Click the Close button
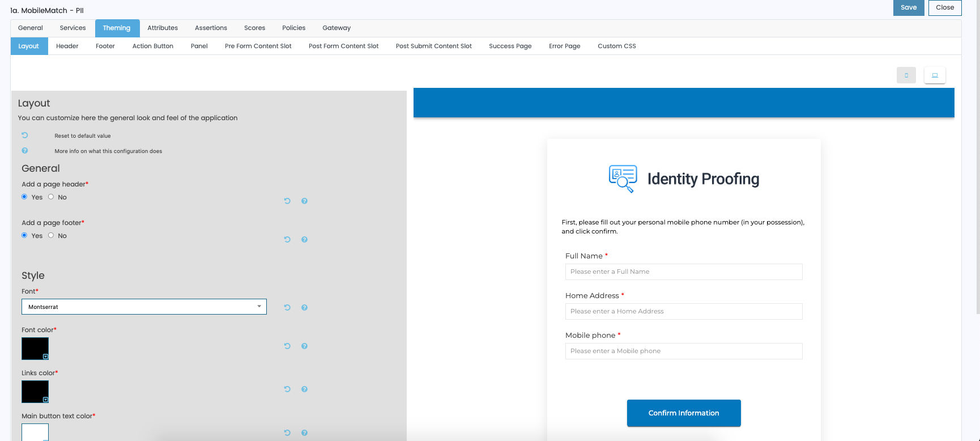Viewport: 980px width, 441px height. tap(945, 7)
